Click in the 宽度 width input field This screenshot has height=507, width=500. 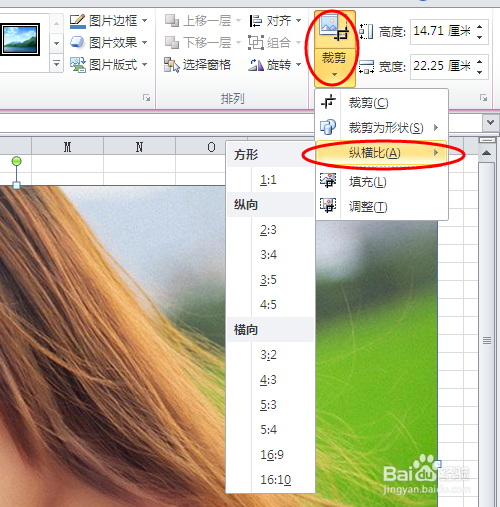(442, 67)
